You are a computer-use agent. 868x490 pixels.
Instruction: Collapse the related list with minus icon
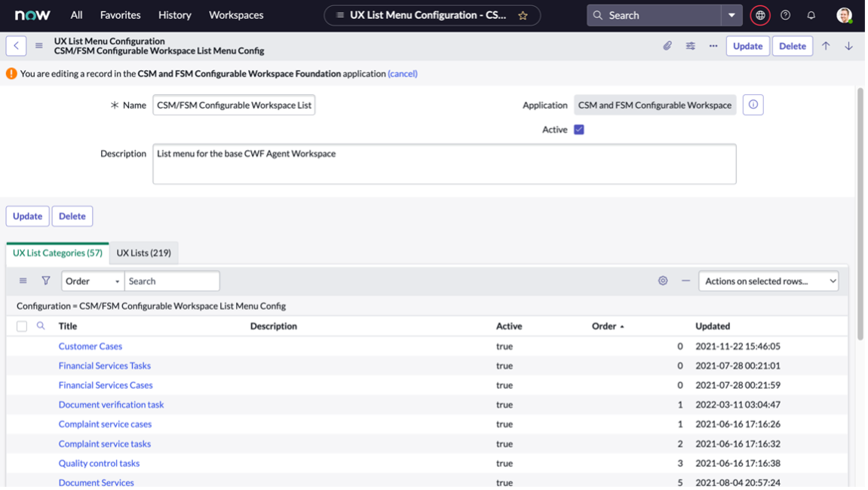click(686, 280)
